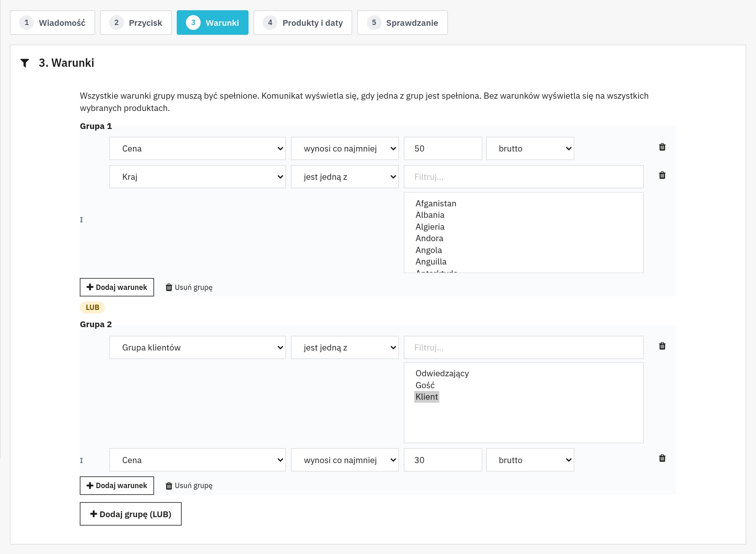
Task: Select Gość in customer group list
Action: click(x=425, y=385)
